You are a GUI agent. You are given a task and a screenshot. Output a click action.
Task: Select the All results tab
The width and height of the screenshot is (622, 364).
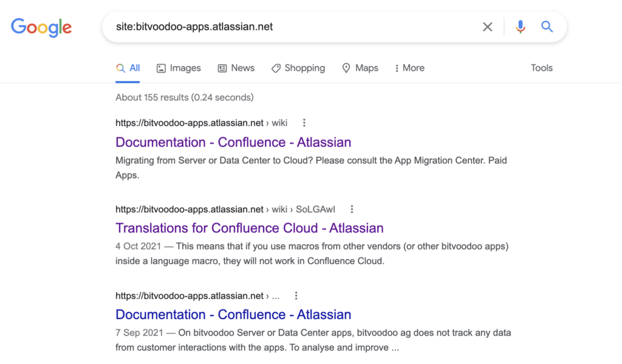[x=128, y=68]
